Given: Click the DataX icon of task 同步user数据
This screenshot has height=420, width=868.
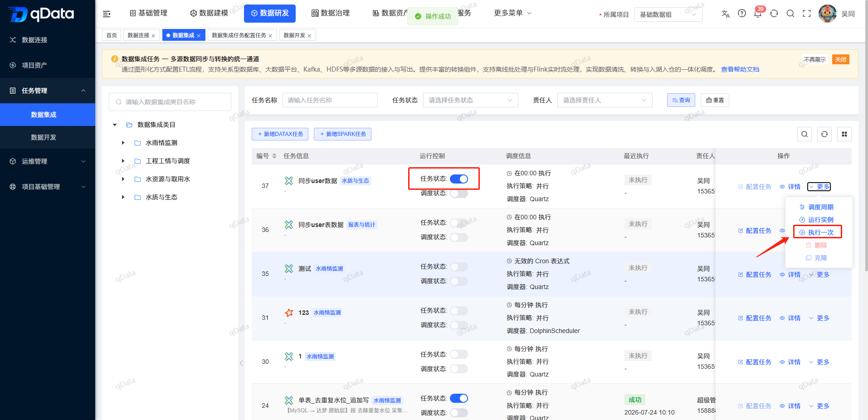Looking at the screenshot, I should tap(289, 181).
